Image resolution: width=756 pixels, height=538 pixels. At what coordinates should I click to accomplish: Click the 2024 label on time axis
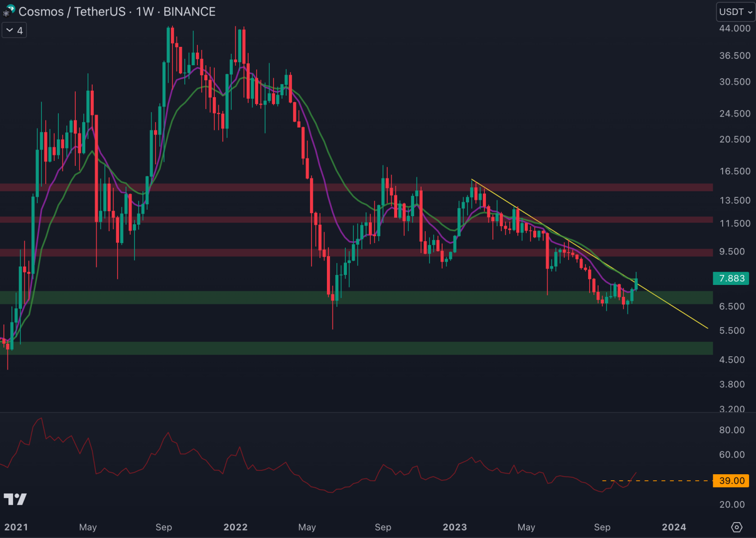674,527
